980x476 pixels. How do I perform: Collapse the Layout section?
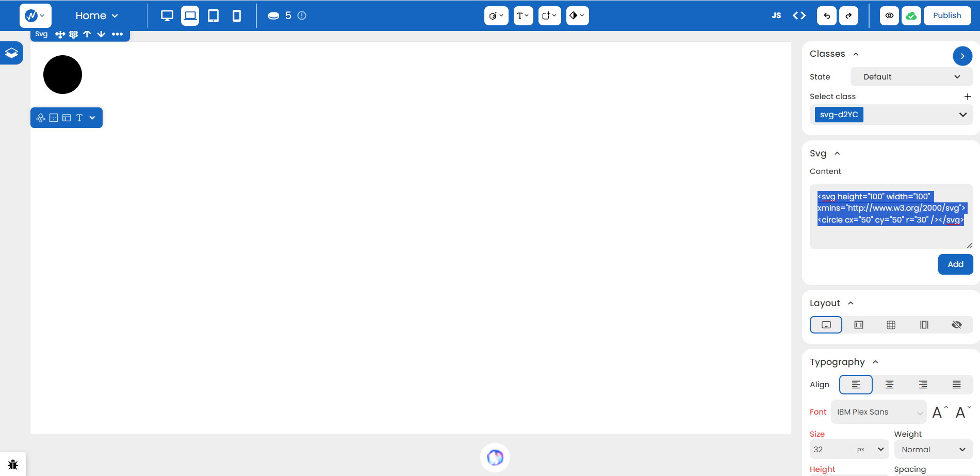(x=851, y=303)
